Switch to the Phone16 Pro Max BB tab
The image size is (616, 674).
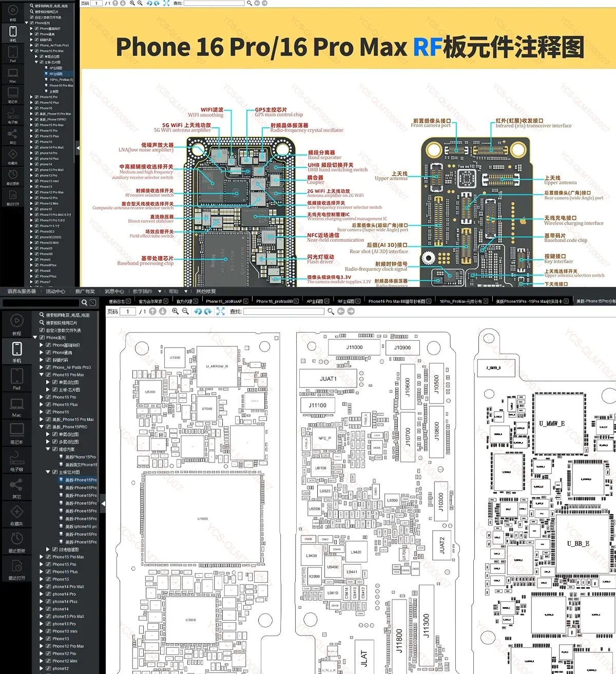click(396, 301)
